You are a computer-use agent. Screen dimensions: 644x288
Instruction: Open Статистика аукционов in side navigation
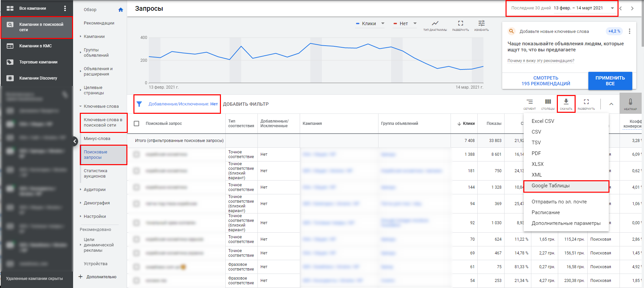(96, 174)
